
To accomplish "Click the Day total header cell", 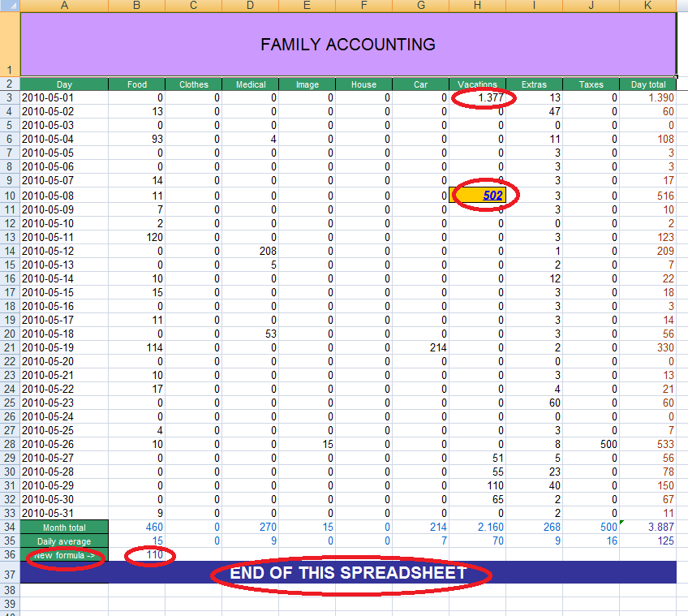I will click(648, 84).
